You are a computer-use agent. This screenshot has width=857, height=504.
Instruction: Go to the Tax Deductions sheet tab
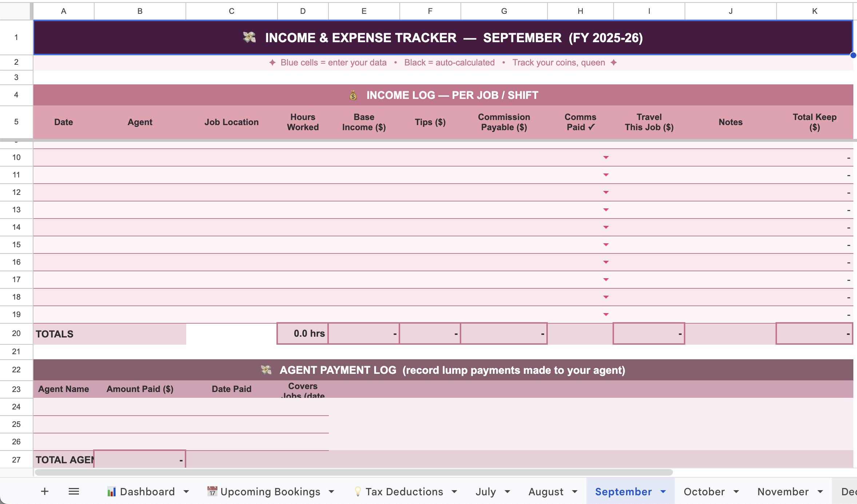click(399, 492)
